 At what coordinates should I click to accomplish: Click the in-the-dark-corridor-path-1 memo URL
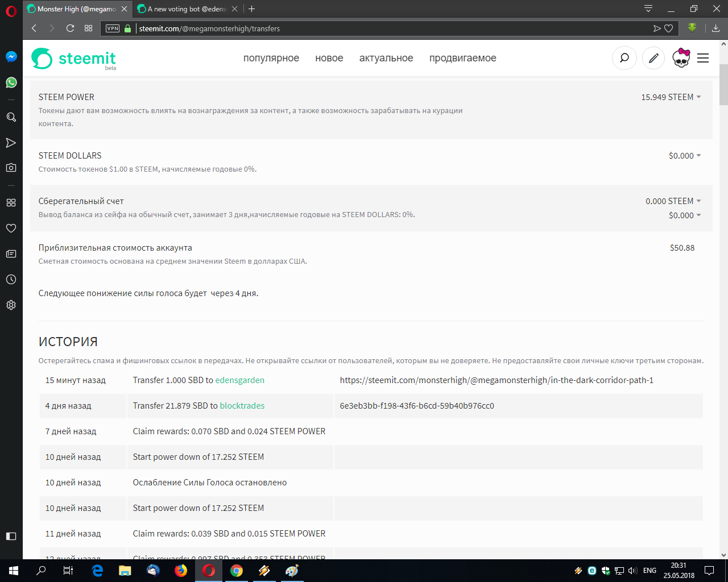coord(497,380)
